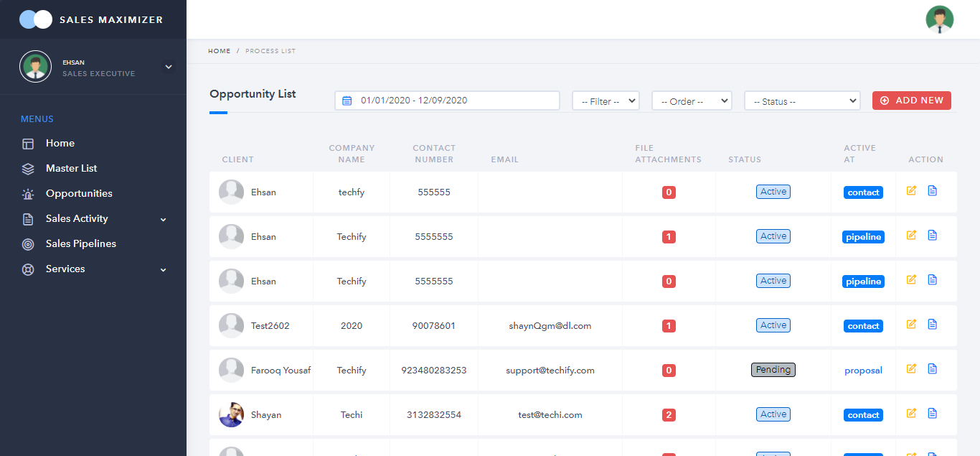Click the attachment count 1 in Test2602 row
Screen dimensions: 980x456
[669, 326]
